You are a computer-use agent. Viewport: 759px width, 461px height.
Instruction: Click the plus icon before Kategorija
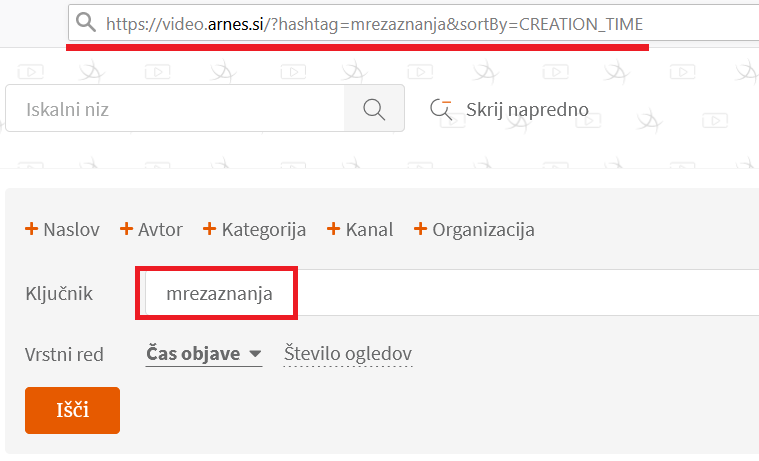click(209, 229)
